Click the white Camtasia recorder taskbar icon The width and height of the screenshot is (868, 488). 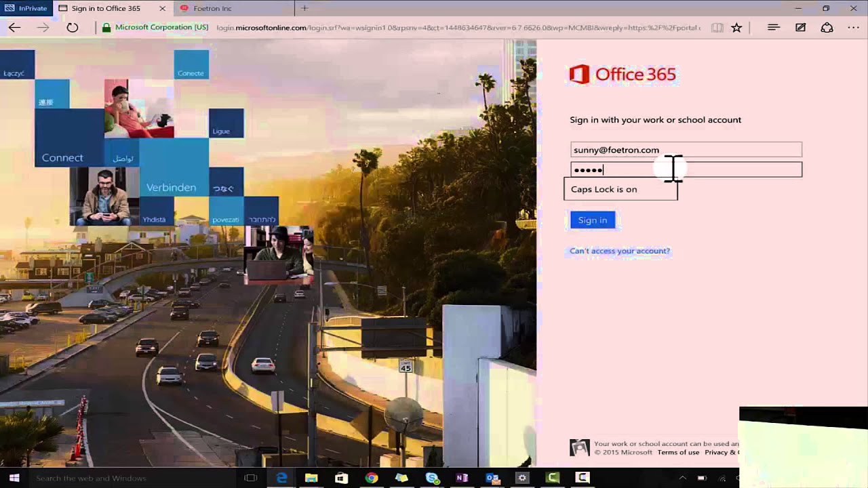tap(583, 478)
